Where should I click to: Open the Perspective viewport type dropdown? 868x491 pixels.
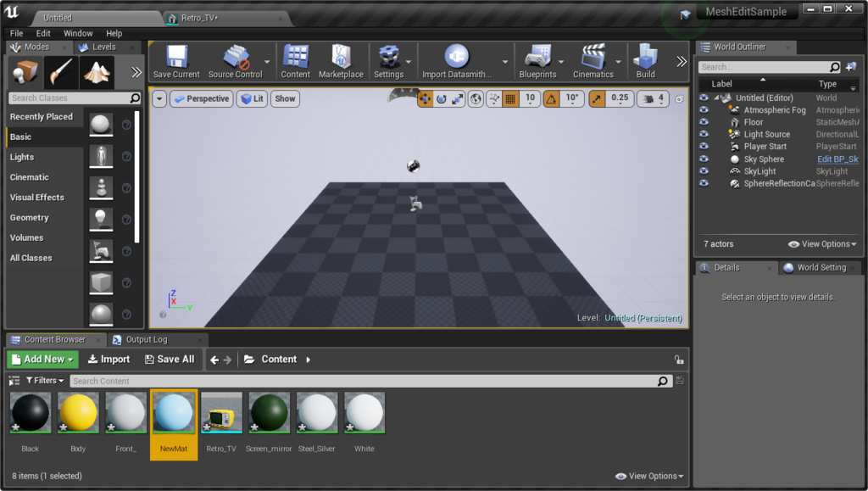(x=202, y=98)
